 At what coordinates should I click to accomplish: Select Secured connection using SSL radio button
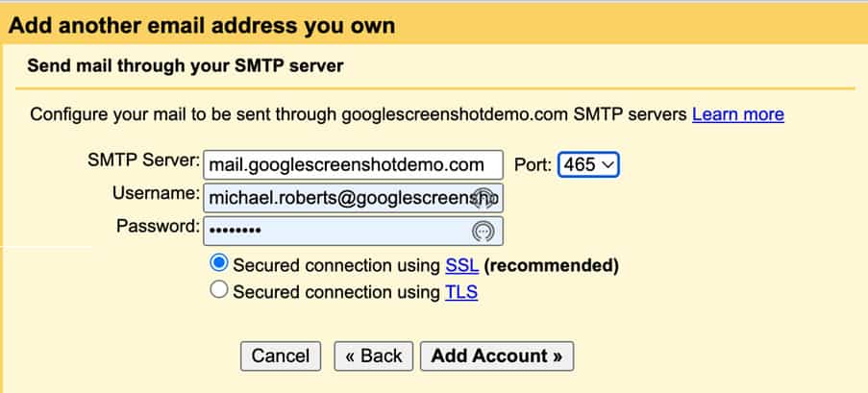point(219,263)
